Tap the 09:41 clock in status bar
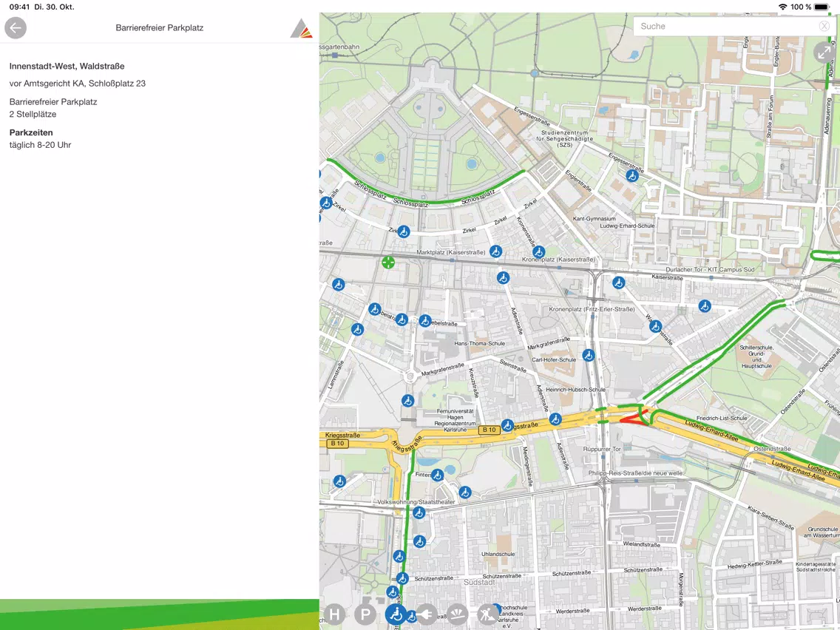 pos(19,7)
